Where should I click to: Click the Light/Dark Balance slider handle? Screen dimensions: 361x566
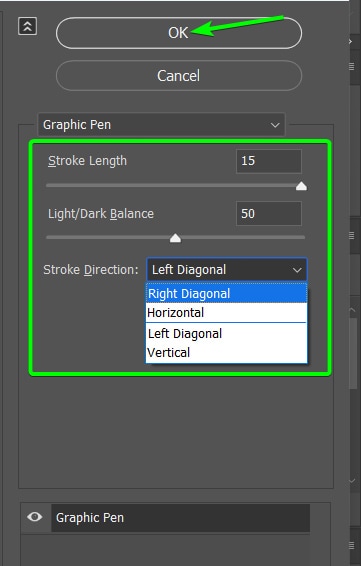pyautogui.click(x=175, y=238)
